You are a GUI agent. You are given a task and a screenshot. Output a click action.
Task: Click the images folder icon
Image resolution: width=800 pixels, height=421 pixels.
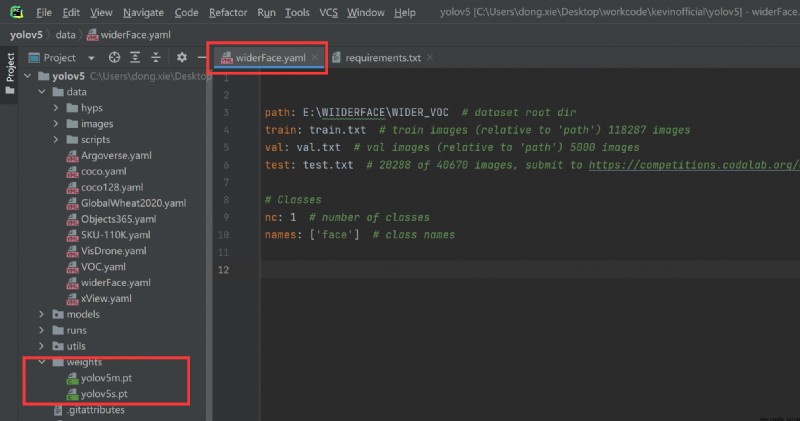tap(72, 123)
